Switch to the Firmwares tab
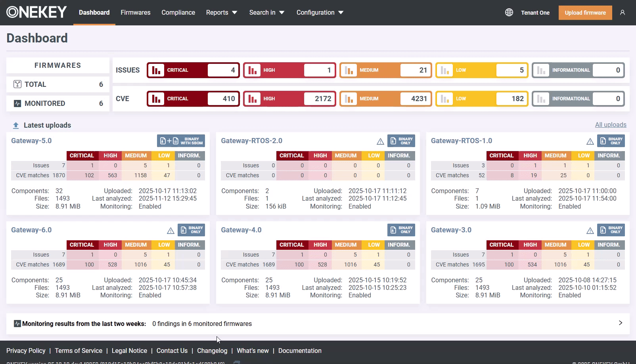This screenshot has height=364, width=636. 135,13
